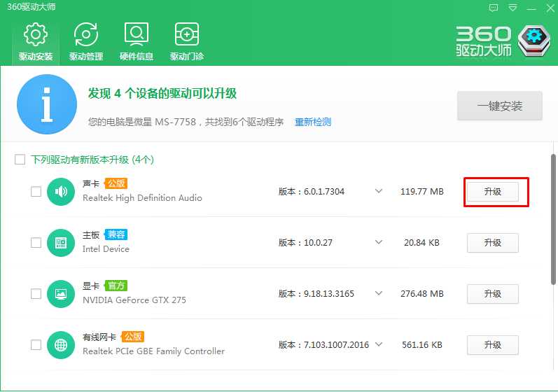Select the text Realtek High Definition Audio
This screenshot has height=392, width=558.
[x=142, y=198]
